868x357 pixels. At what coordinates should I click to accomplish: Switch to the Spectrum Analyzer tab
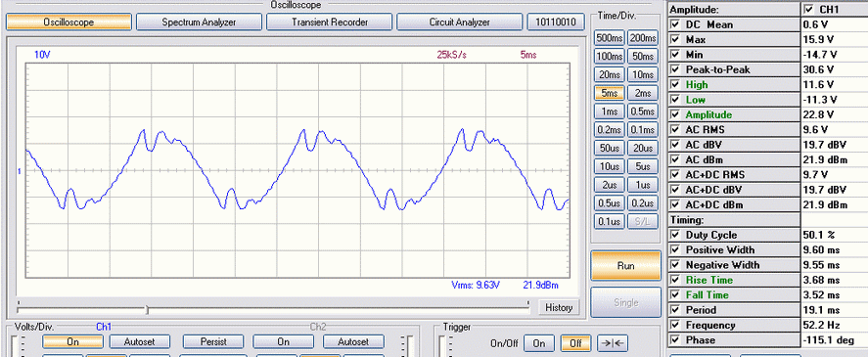point(199,22)
